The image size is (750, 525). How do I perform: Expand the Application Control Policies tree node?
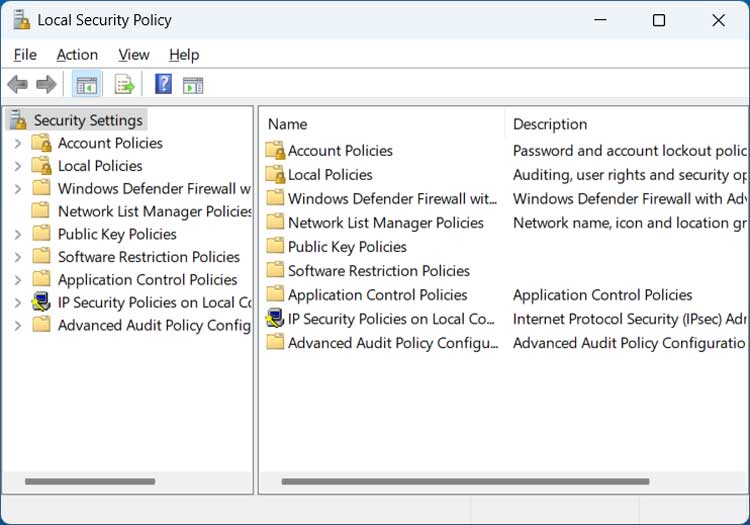click(18, 280)
